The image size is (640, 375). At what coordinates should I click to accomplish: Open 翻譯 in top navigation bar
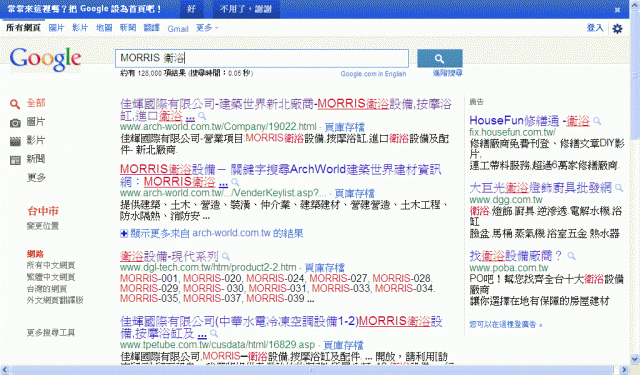pyautogui.click(x=151, y=28)
